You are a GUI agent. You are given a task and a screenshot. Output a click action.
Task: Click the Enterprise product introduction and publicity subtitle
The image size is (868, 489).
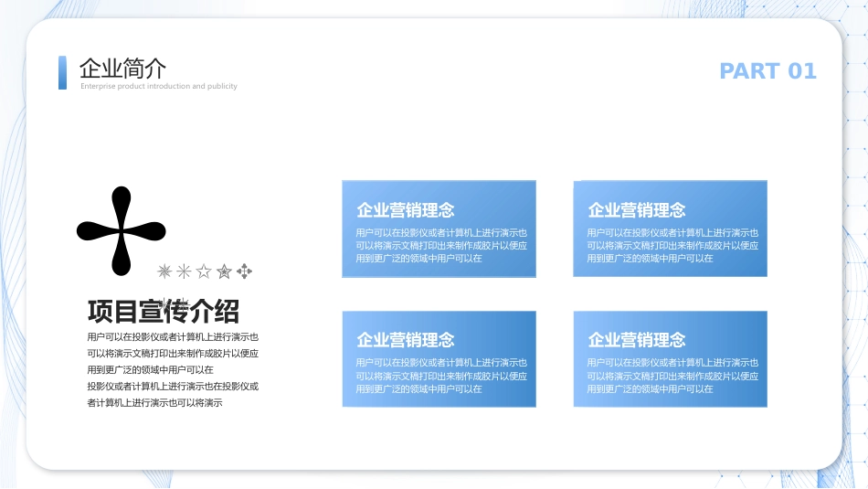click(159, 87)
